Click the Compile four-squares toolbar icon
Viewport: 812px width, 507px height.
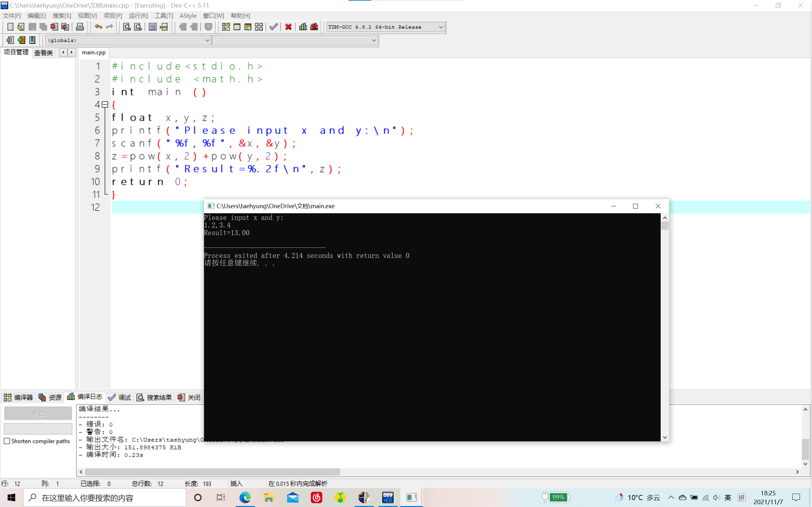pyautogui.click(x=226, y=27)
